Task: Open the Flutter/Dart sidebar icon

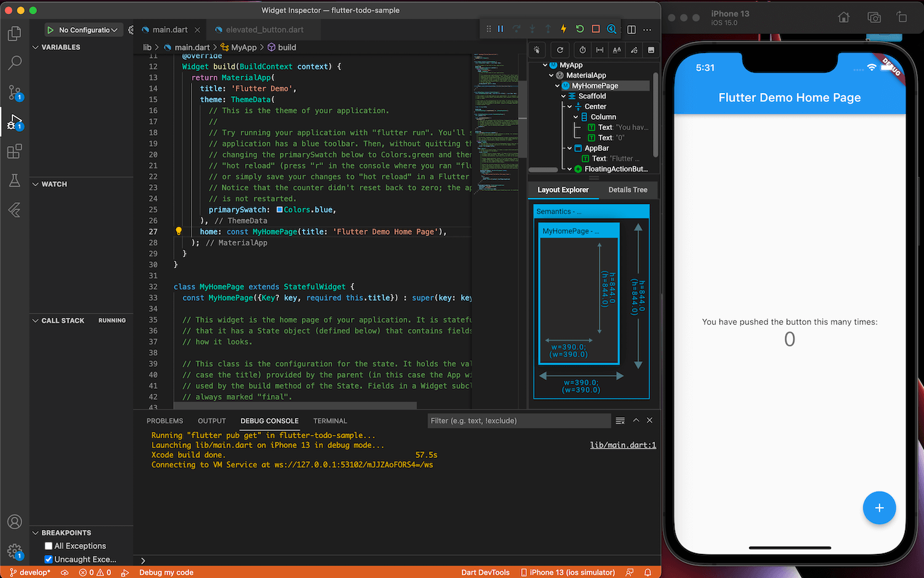Action: click(x=14, y=210)
